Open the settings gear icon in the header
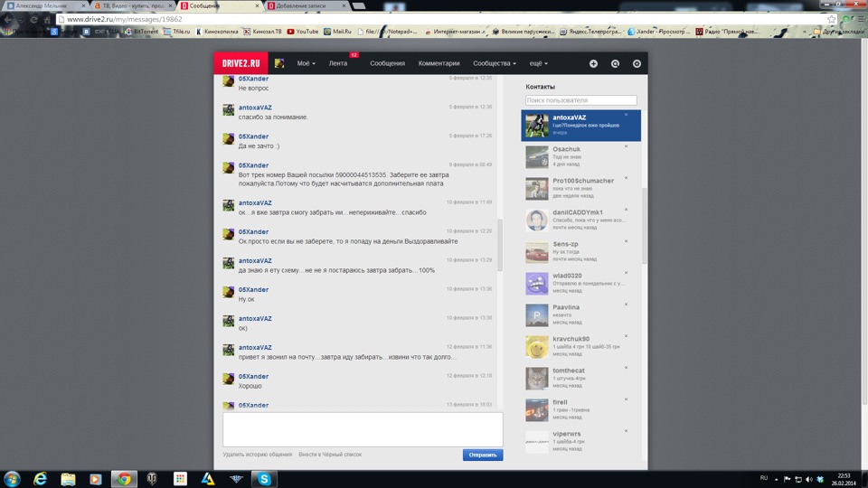The image size is (868, 488). [637, 63]
